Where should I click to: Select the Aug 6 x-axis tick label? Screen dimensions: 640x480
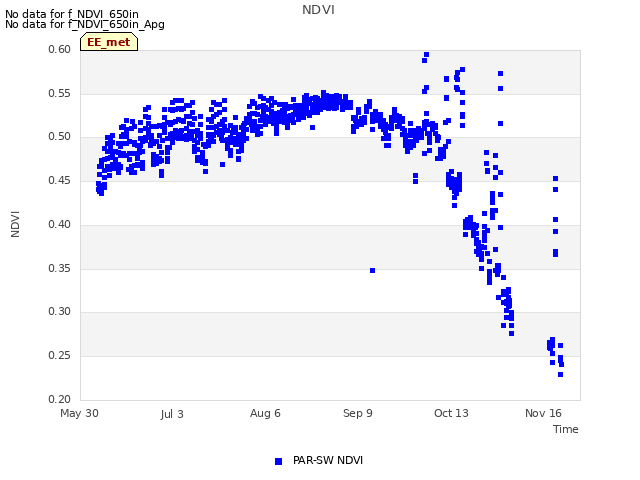(x=265, y=413)
